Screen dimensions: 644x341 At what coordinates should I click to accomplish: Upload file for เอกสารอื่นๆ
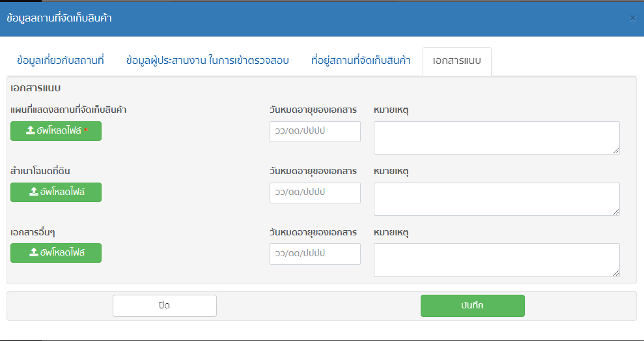click(56, 252)
